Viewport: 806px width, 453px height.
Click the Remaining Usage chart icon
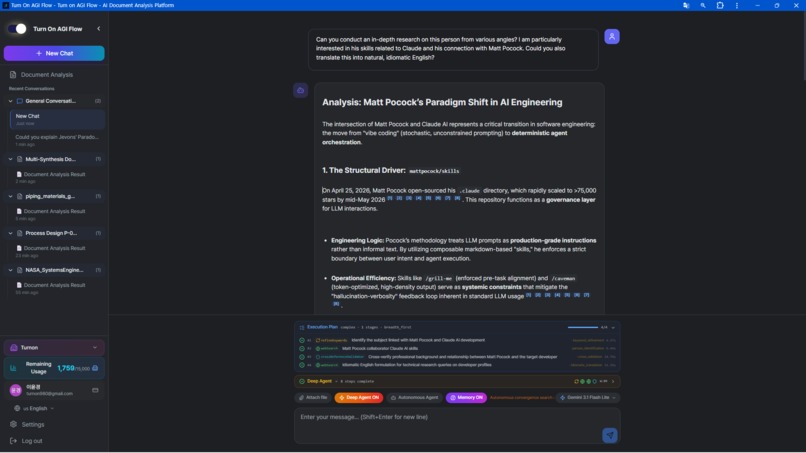pos(13,368)
